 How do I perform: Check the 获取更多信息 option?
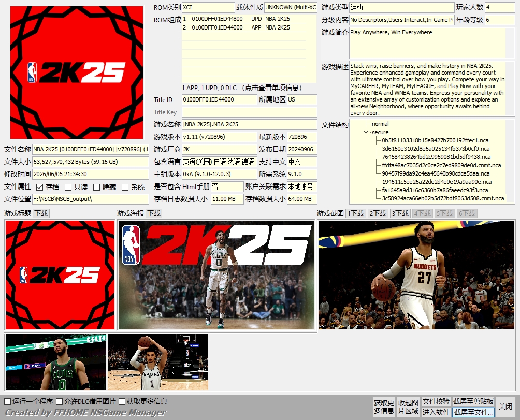(x=122, y=401)
